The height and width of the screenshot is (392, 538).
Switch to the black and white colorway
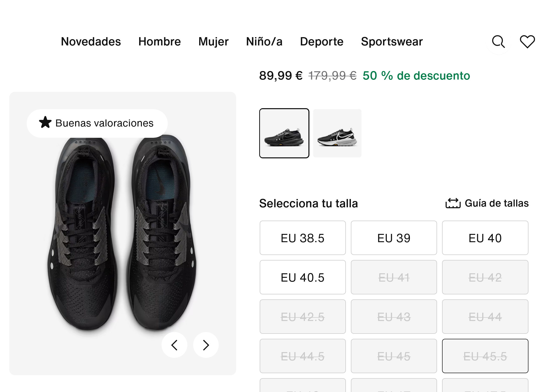coord(337,133)
